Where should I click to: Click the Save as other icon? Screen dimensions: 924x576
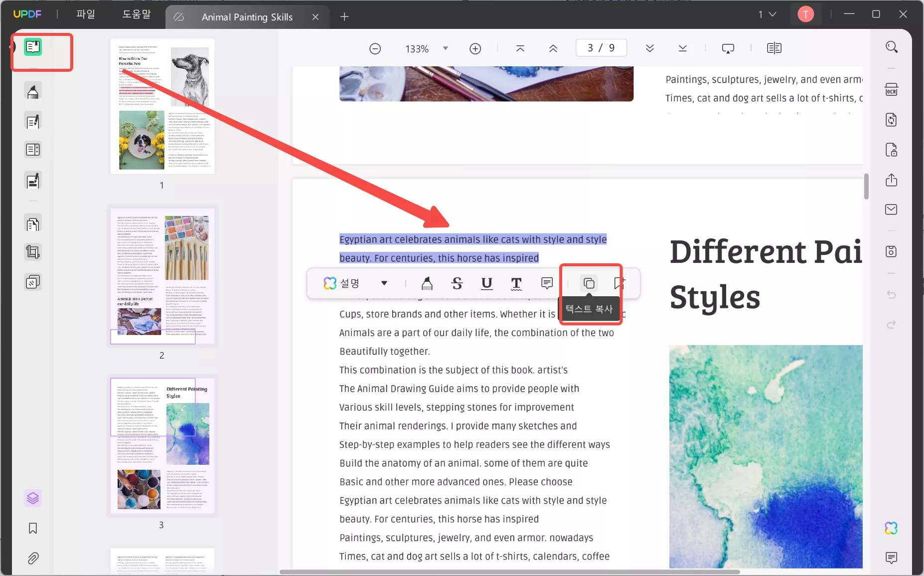tap(892, 251)
